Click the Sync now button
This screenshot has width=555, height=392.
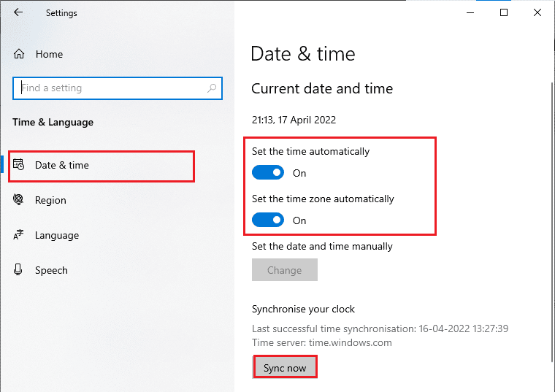285,367
